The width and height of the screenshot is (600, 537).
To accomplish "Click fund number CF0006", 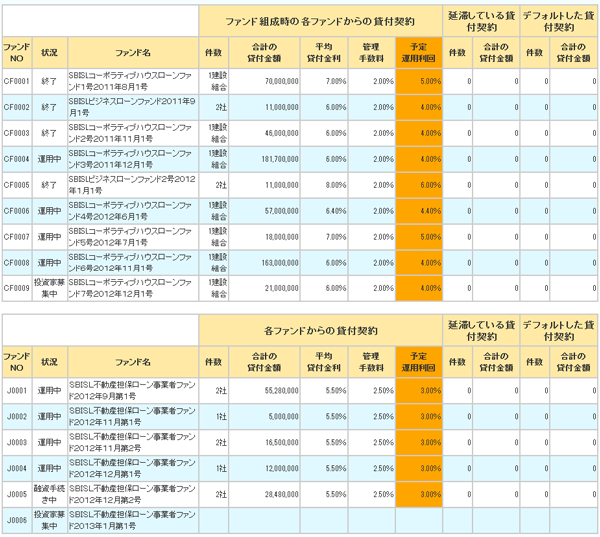I will 16,211.
